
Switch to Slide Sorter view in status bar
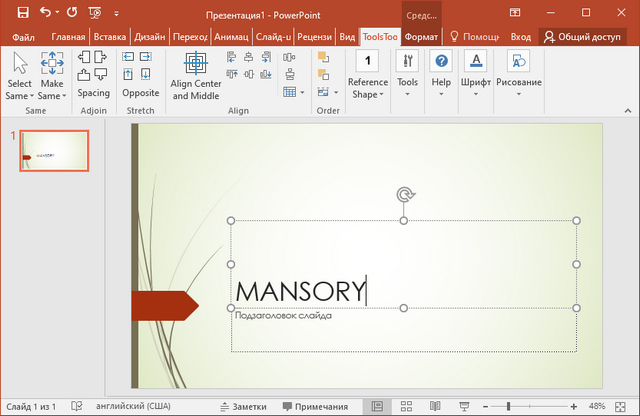point(407,406)
